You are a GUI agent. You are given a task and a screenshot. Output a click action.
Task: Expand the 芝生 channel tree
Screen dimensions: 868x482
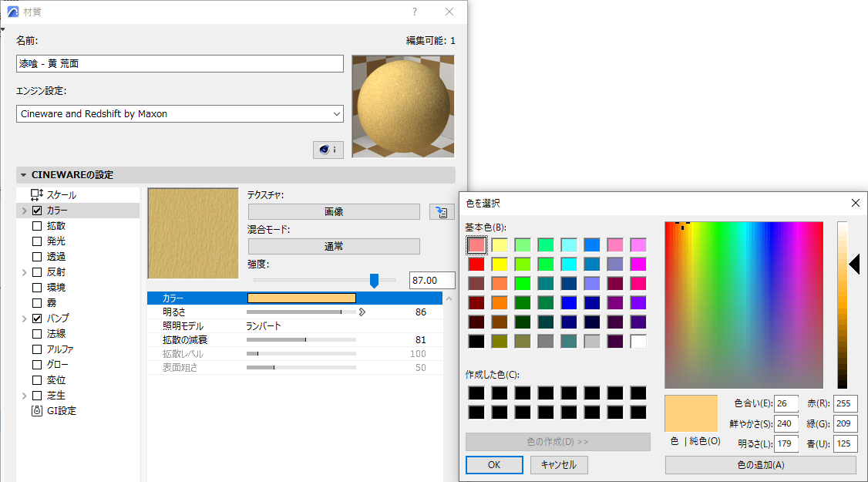click(23, 396)
